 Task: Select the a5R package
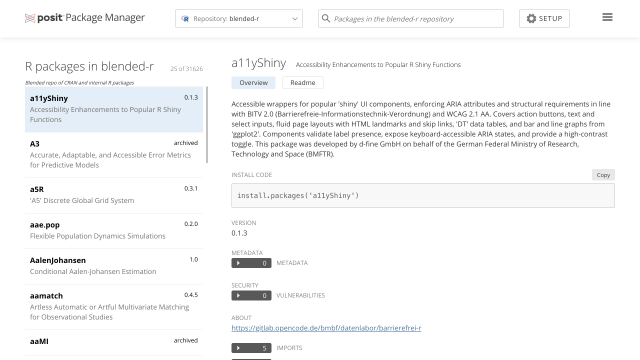click(x=114, y=195)
